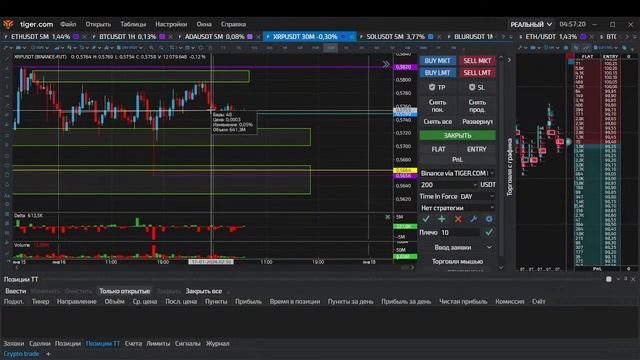
Task: Click the blue gear icon in trade panel
Action: pos(489,219)
